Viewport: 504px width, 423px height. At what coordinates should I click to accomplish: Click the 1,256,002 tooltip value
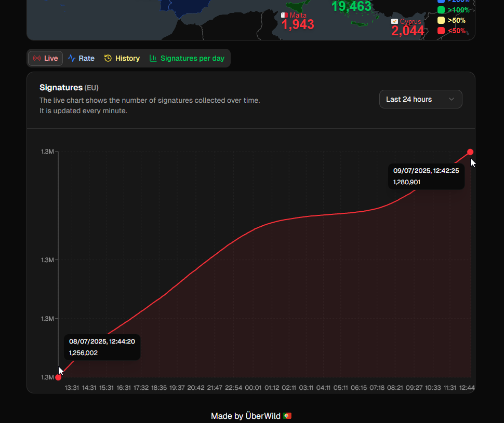[x=83, y=353]
